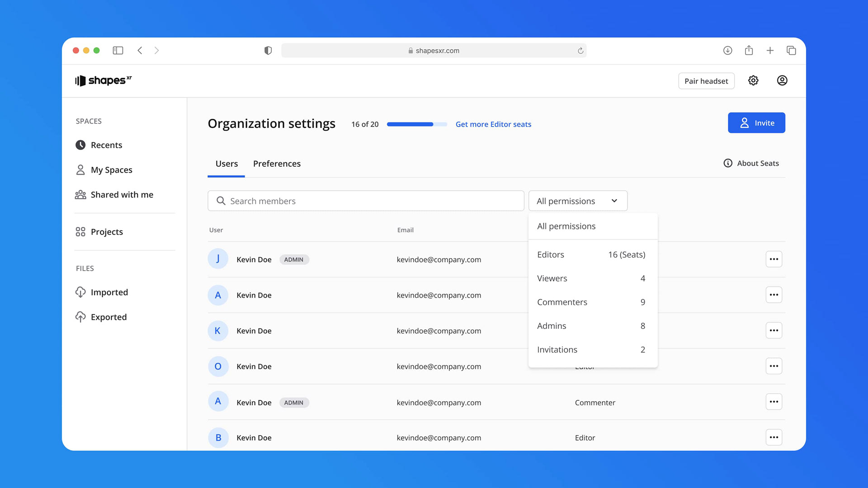Open the user profile account icon

pos(782,80)
